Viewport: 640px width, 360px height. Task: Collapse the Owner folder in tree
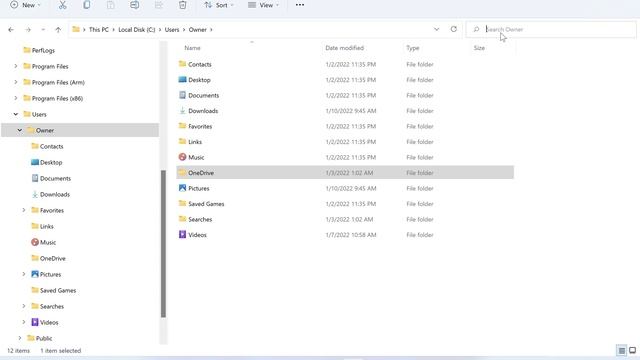point(20,130)
